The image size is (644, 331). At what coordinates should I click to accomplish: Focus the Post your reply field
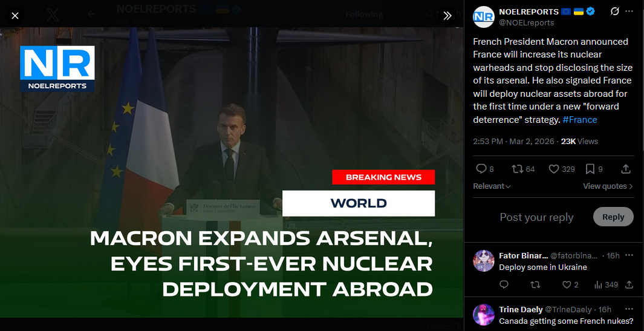click(x=536, y=217)
